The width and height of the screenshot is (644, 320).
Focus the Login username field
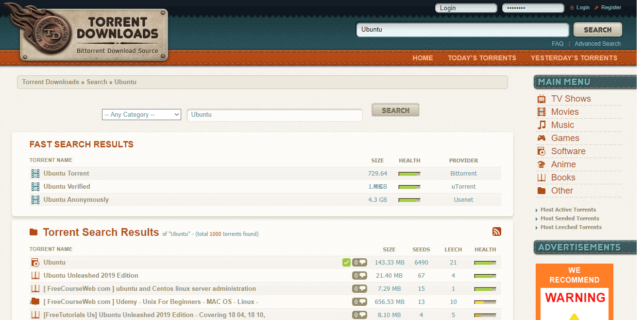click(466, 8)
